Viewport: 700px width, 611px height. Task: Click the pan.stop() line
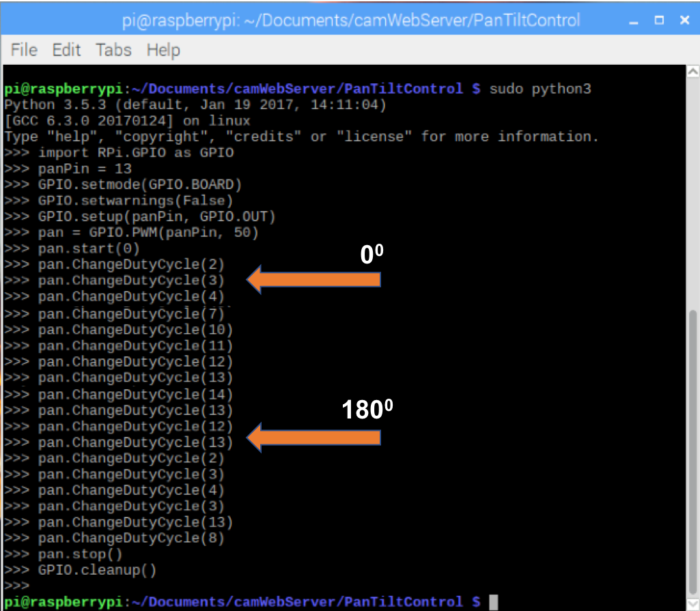click(x=79, y=554)
